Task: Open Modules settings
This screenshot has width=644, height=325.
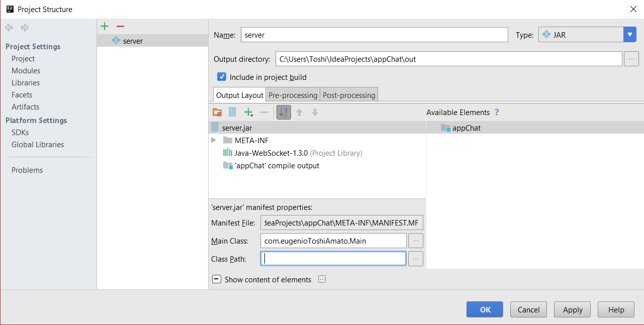Action: (26, 71)
